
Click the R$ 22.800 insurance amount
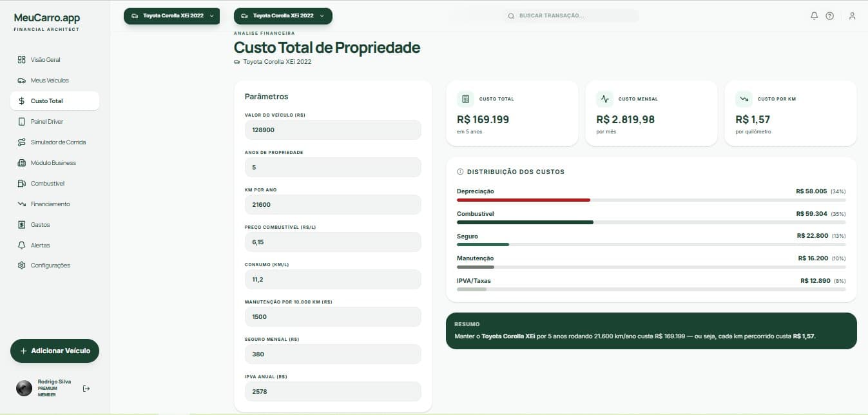[812, 236]
